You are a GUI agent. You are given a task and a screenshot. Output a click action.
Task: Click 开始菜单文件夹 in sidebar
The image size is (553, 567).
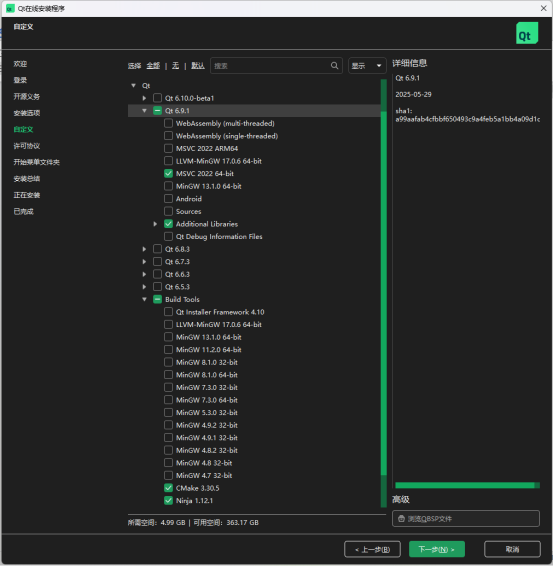[x=37, y=162]
